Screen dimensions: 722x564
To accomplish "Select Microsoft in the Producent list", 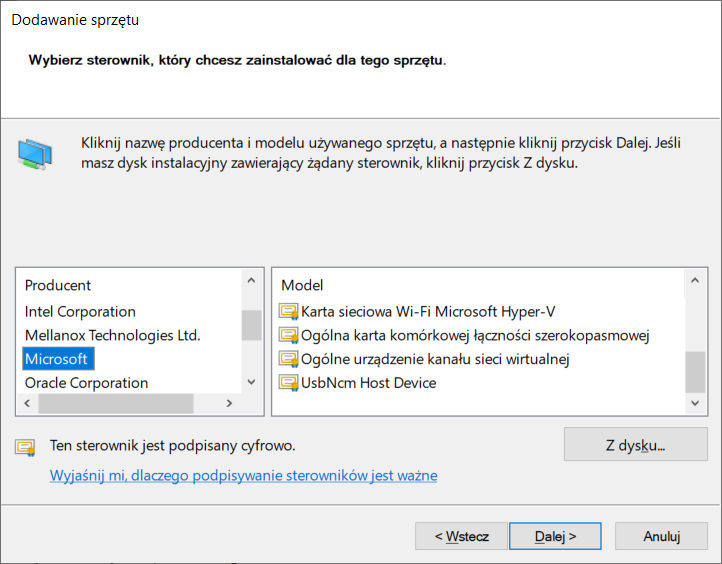I will click(58, 359).
